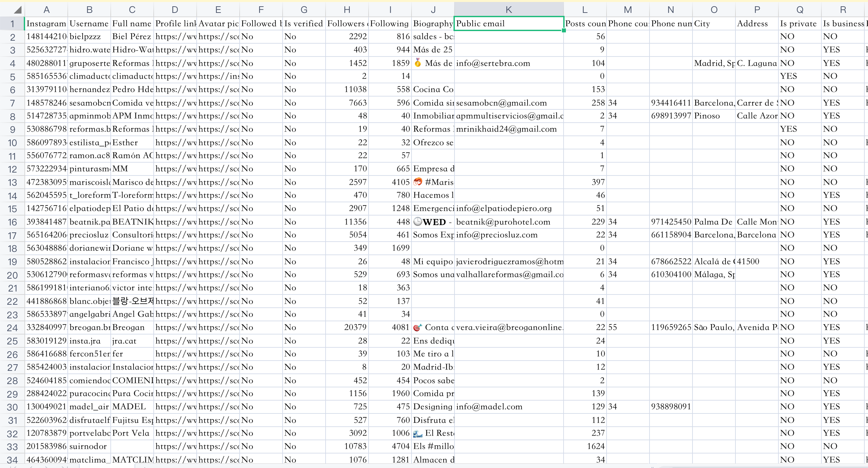Click the Korean full name cell
This screenshot has height=468, width=868.
[x=132, y=301]
